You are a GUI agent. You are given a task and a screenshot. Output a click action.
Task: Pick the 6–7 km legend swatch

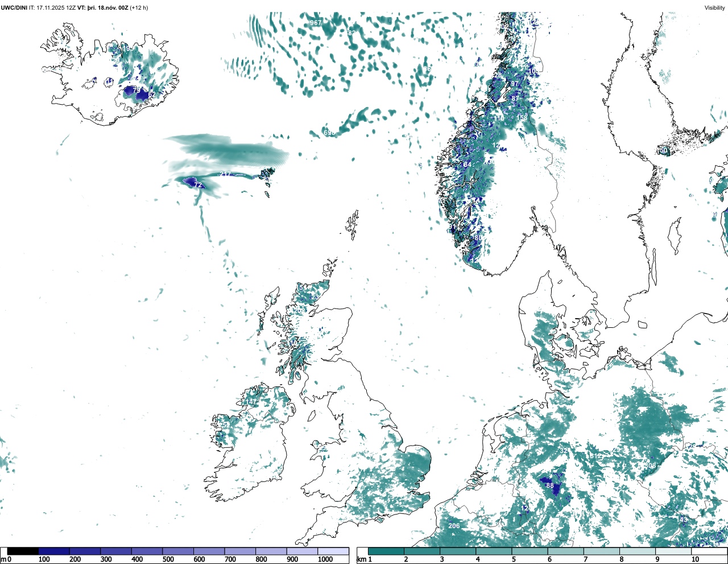tap(566, 551)
